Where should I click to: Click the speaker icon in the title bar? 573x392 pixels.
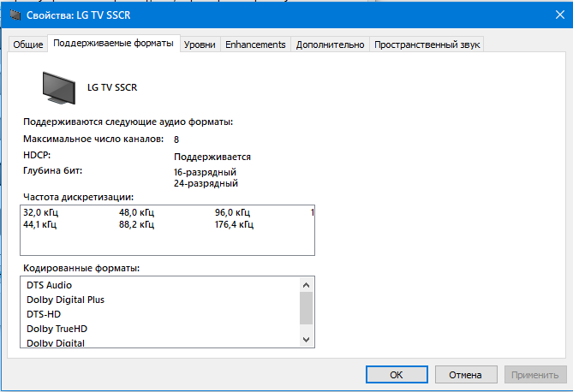tap(12, 15)
